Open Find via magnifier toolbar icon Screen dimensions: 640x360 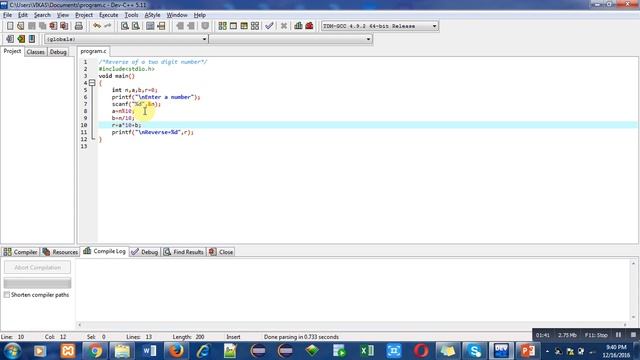click(x=125, y=26)
